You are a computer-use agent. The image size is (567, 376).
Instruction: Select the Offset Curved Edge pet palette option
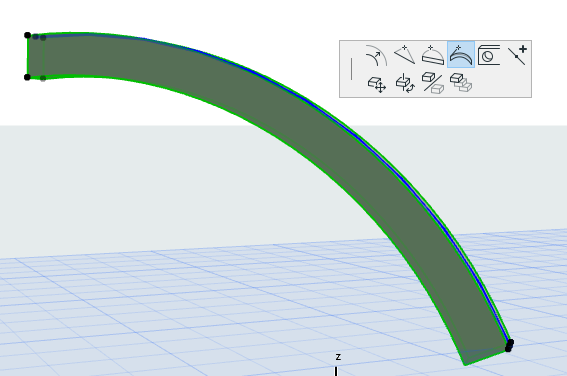[376, 55]
